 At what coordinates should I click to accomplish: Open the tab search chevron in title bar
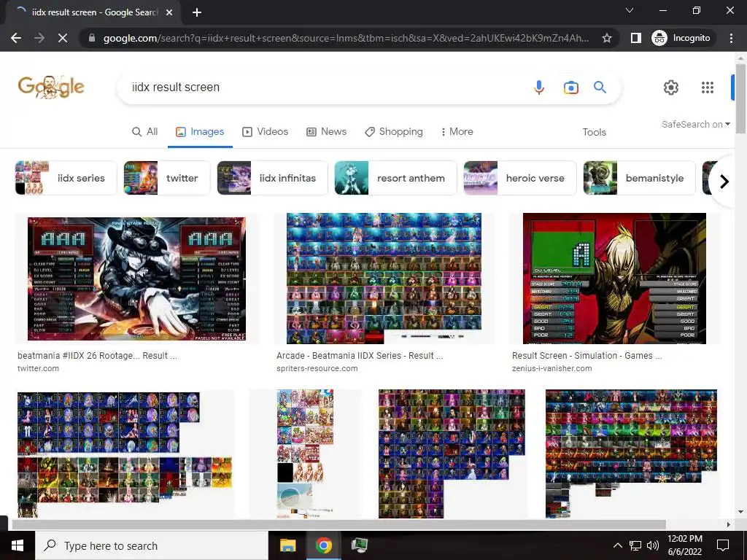[630, 10]
